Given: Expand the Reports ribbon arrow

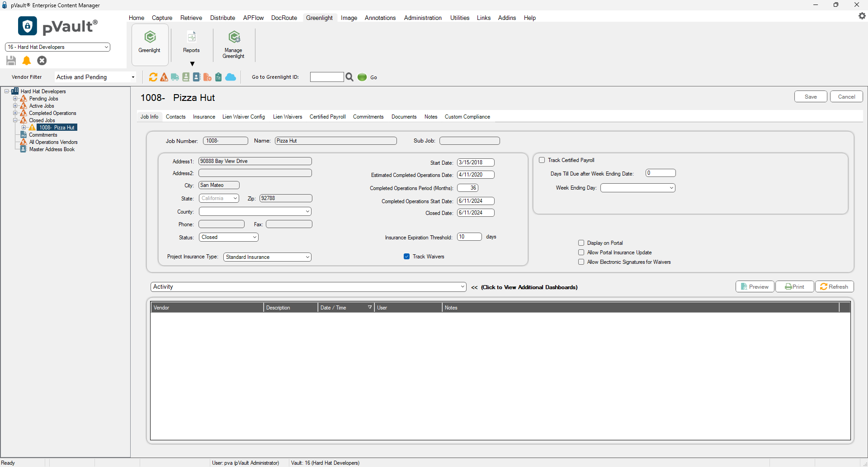Looking at the screenshot, I should [x=192, y=64].
